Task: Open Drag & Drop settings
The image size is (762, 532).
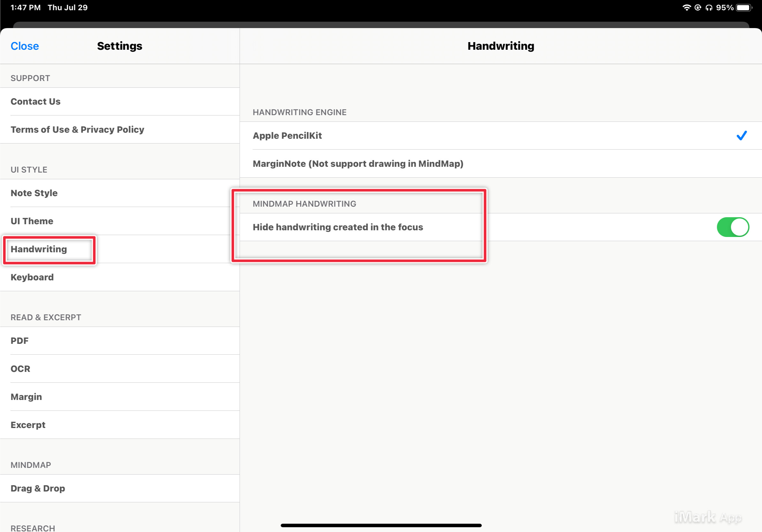Action: pyautogui.click(x=38, y=488)
